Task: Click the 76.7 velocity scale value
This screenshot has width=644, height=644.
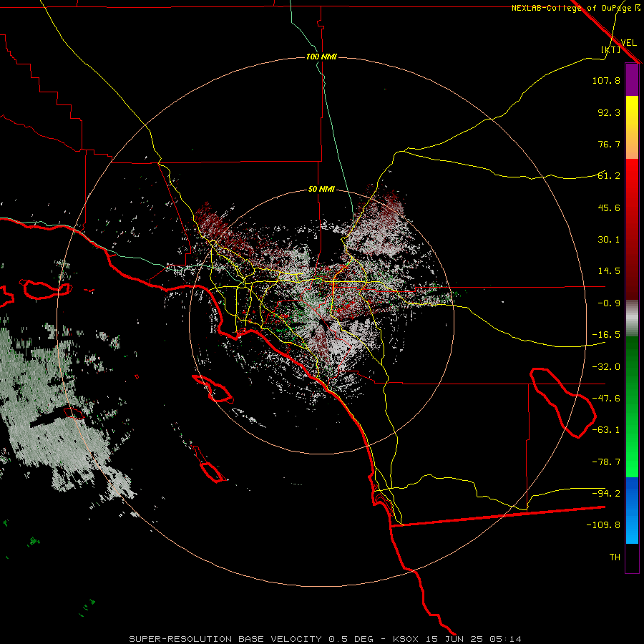Action: (x=609, y=144)
